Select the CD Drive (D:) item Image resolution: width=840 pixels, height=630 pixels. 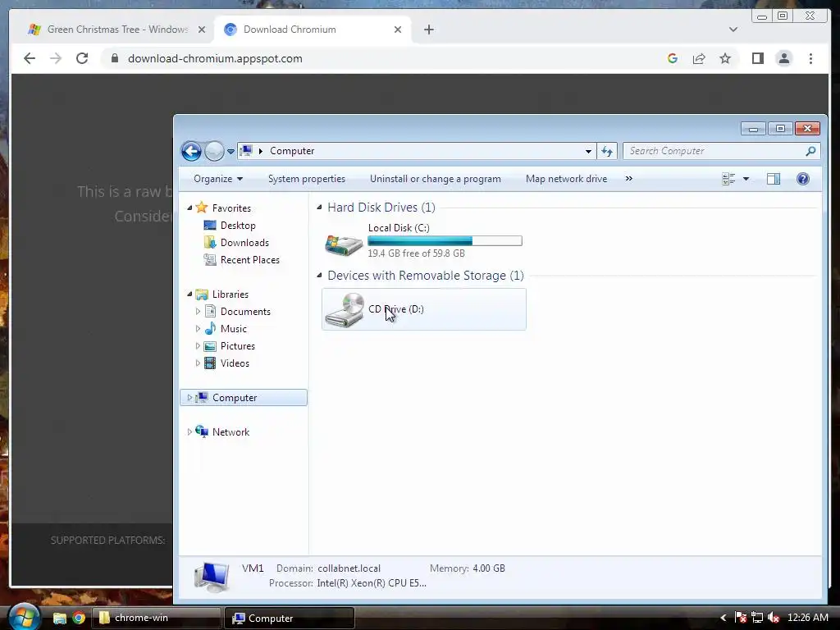pyautogui.click(x=424, y=309)
